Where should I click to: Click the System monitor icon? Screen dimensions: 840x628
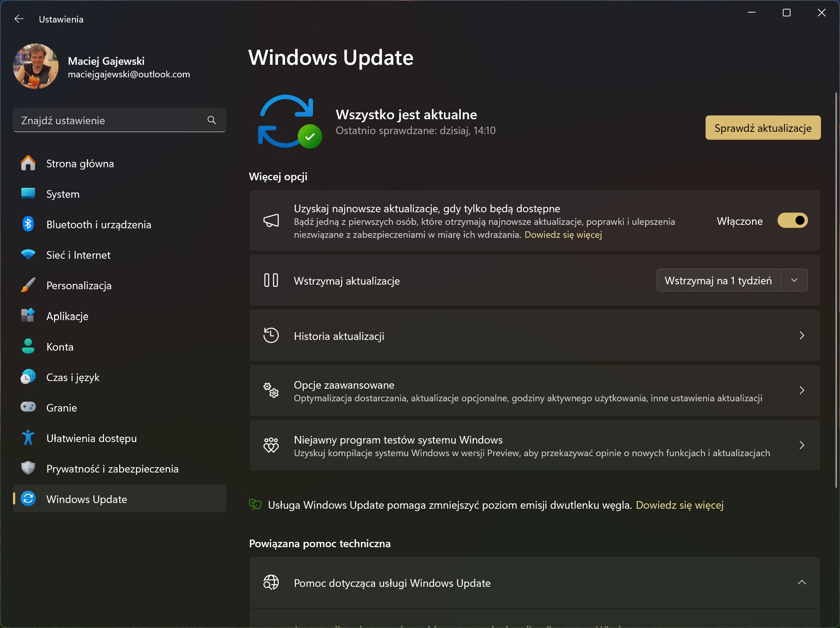(28, 194)
